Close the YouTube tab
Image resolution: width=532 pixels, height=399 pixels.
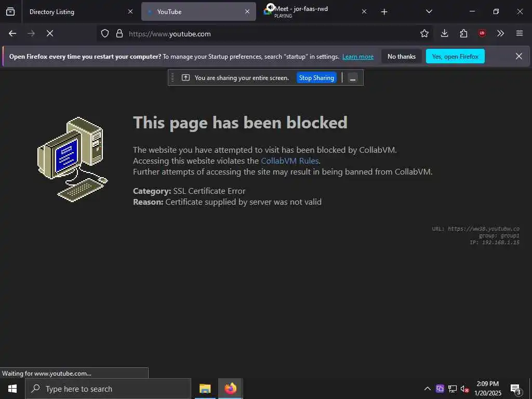pos(247,11)
